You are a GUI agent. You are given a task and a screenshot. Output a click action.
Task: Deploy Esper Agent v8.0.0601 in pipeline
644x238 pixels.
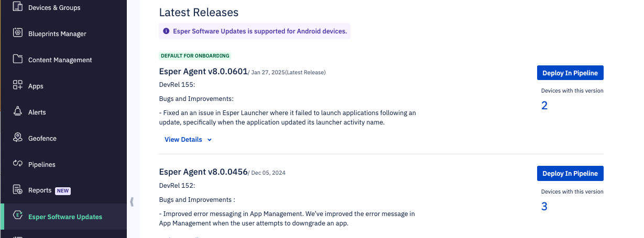[x=570, y=73]
